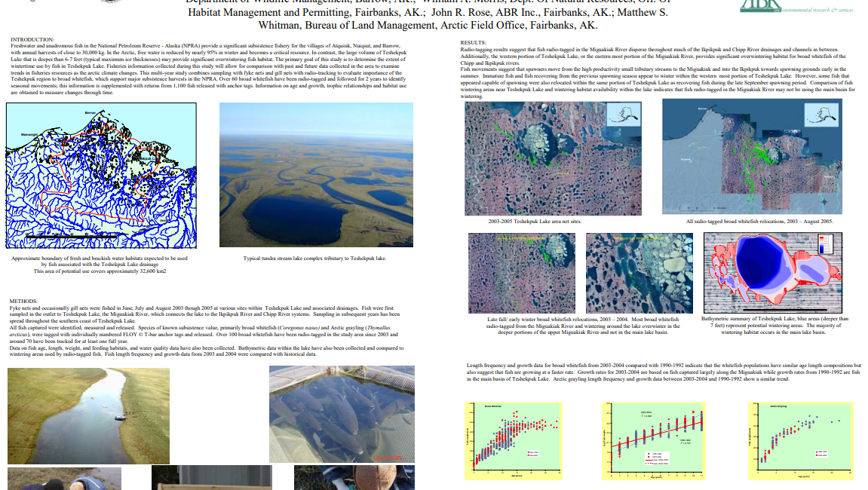
Task: Click the bathymetric summary map of Teshekpuk Lake
Action: point(771,272)
